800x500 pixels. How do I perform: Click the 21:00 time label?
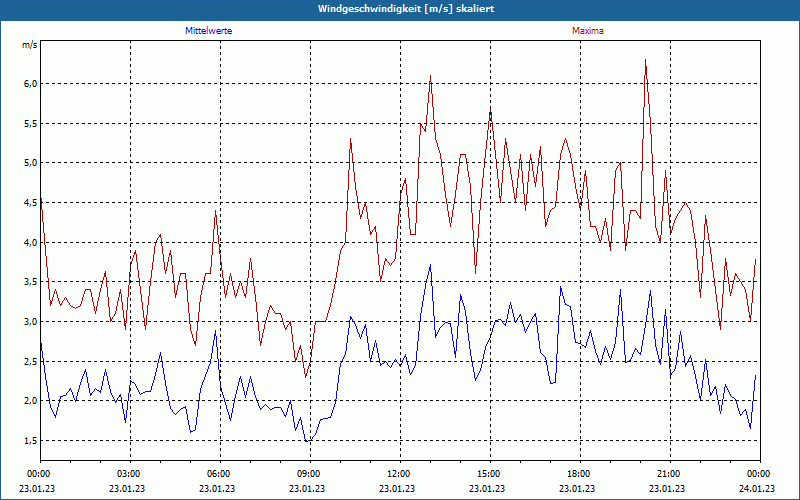[x=670, y=474]
